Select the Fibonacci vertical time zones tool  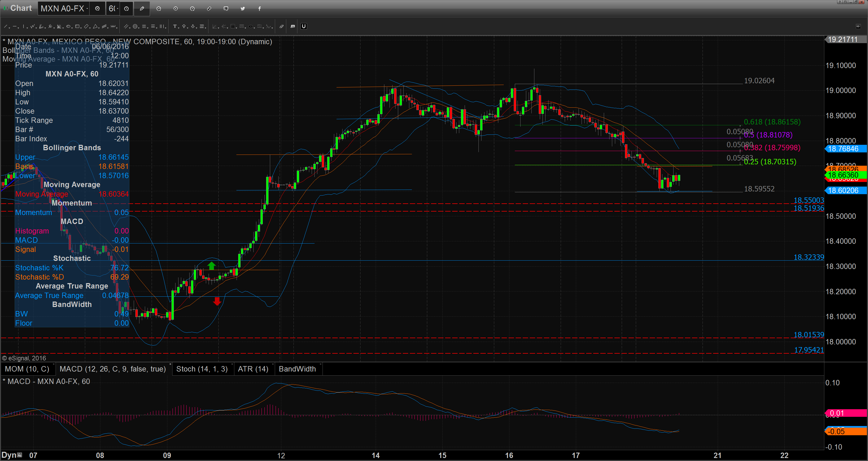(162, 26)
